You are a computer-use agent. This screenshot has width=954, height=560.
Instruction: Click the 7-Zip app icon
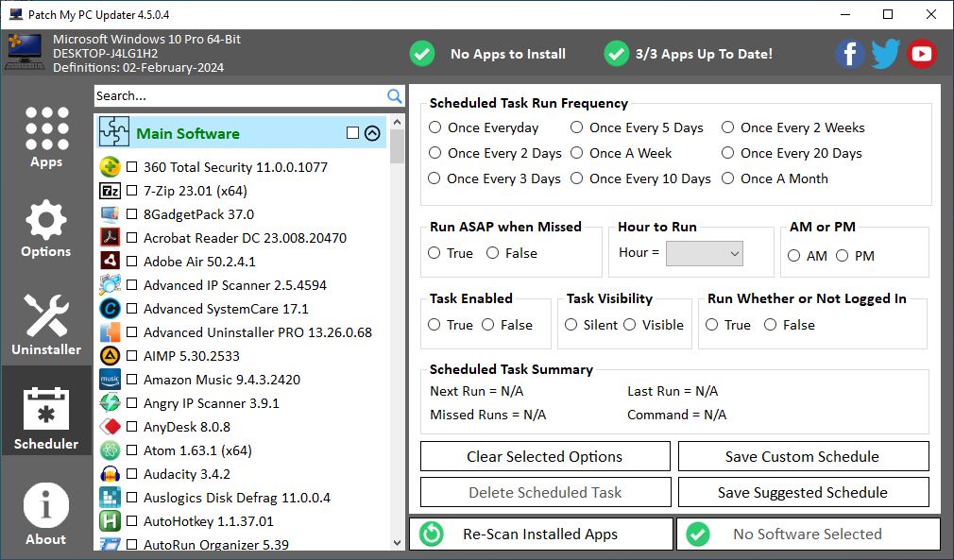tap(110, 191)
